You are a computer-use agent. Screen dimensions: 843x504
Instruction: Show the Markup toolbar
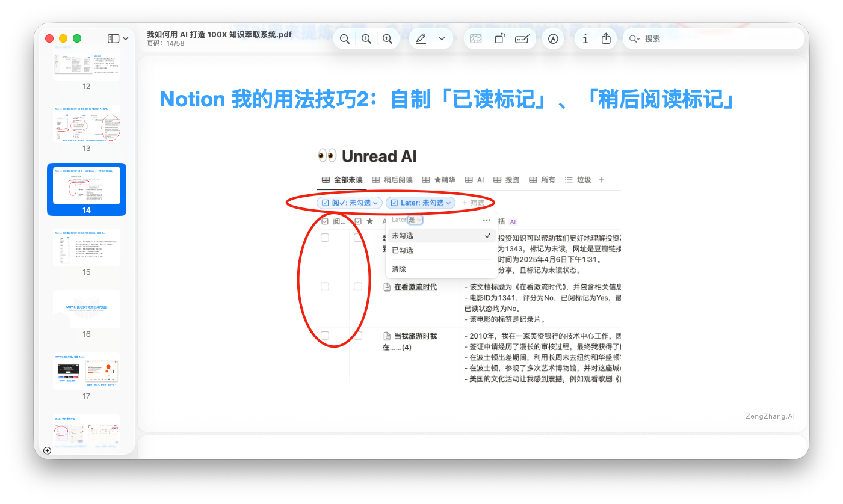pos(553,38)
